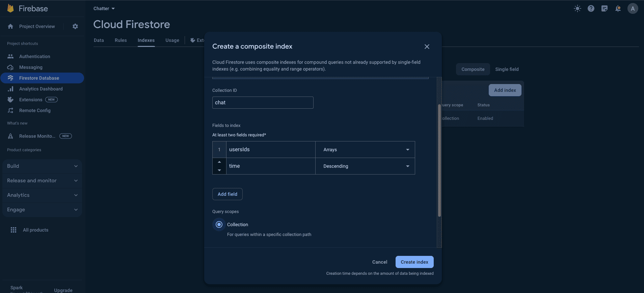Toggle light theme sun icon
644x293 pixels.
[x=578, y=8]
